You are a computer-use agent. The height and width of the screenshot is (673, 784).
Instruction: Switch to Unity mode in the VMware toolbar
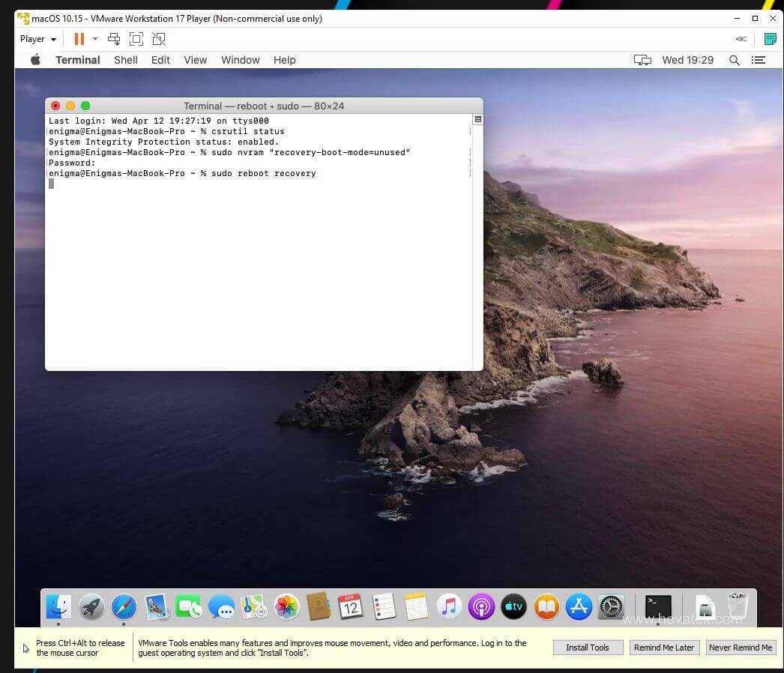point(158,38)
